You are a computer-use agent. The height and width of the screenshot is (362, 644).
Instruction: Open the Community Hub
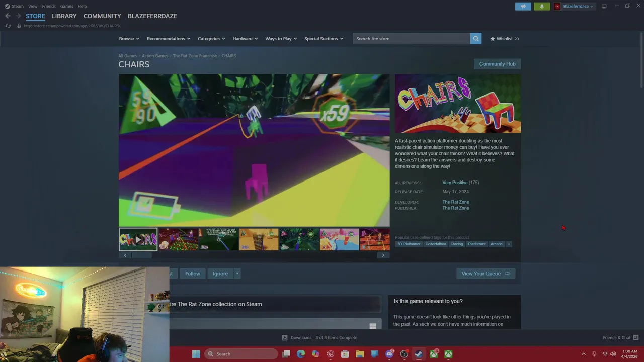coord(497,64)
